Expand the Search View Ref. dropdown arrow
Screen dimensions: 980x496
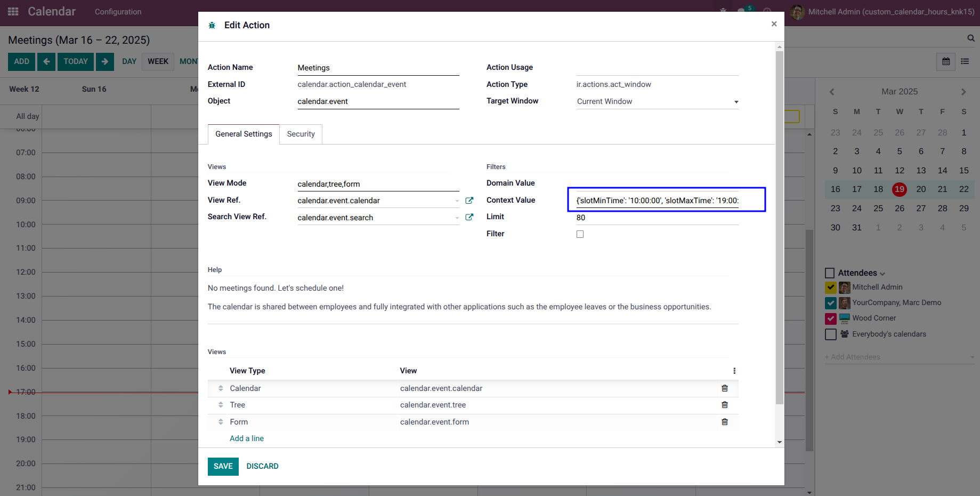(457, 218)
